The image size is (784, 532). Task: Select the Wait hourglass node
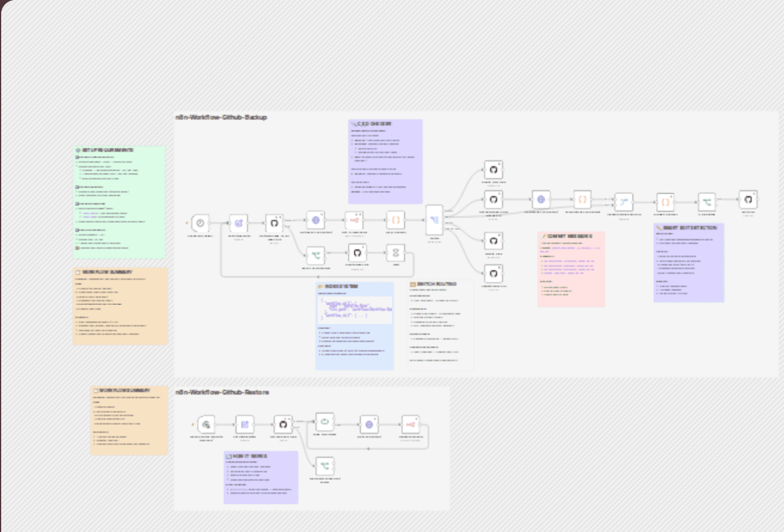pos(396,253)
